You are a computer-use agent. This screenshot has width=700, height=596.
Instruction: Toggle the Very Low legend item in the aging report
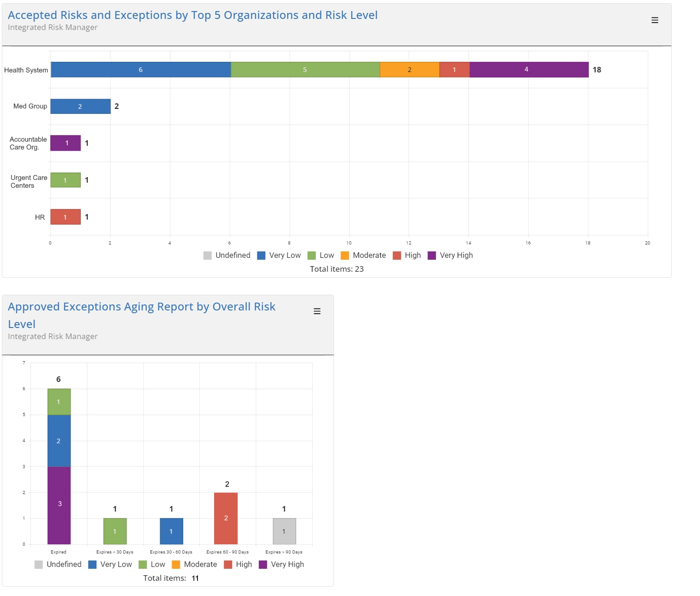coord(110,565)
